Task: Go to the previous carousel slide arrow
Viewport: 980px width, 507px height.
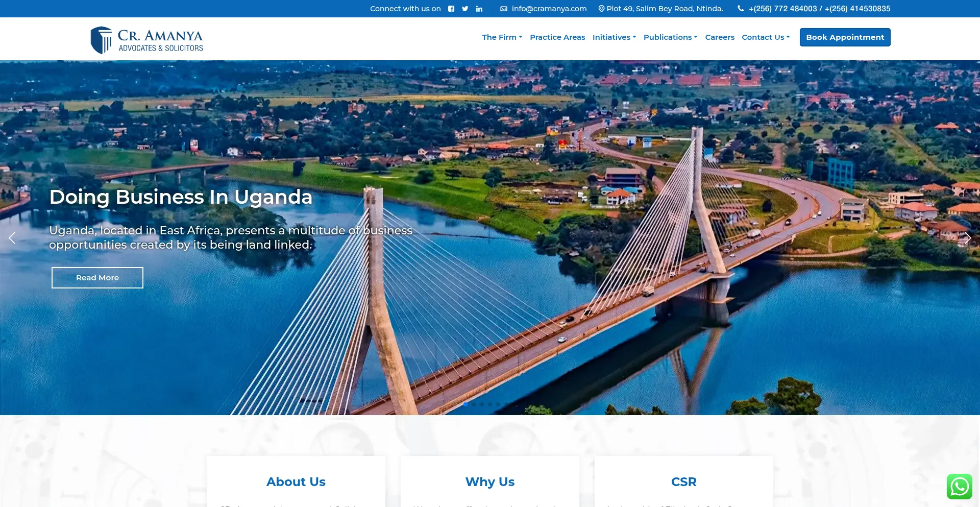Action: tap(12, 238)
